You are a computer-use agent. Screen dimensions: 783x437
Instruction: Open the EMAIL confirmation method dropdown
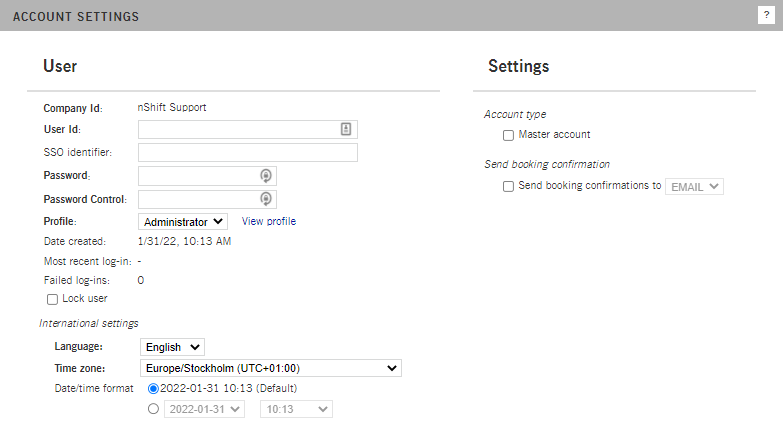(695, 186)
